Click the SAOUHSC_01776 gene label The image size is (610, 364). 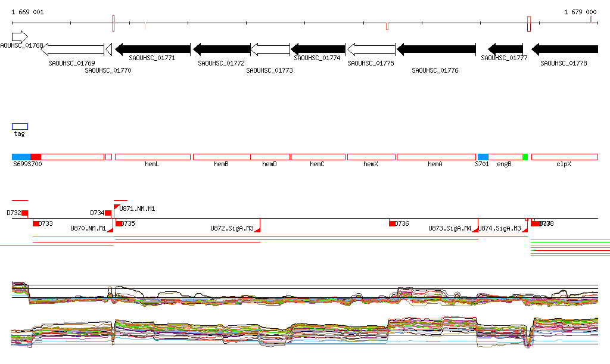435,70
